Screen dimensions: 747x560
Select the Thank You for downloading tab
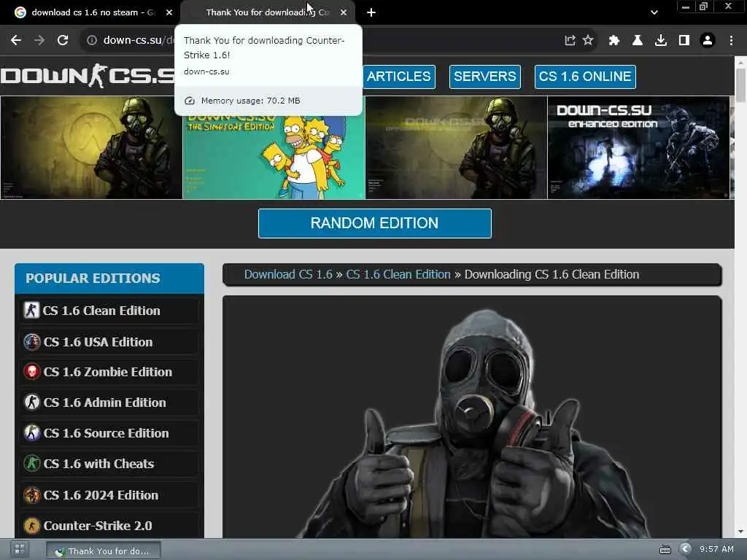(x=268, y=12)
